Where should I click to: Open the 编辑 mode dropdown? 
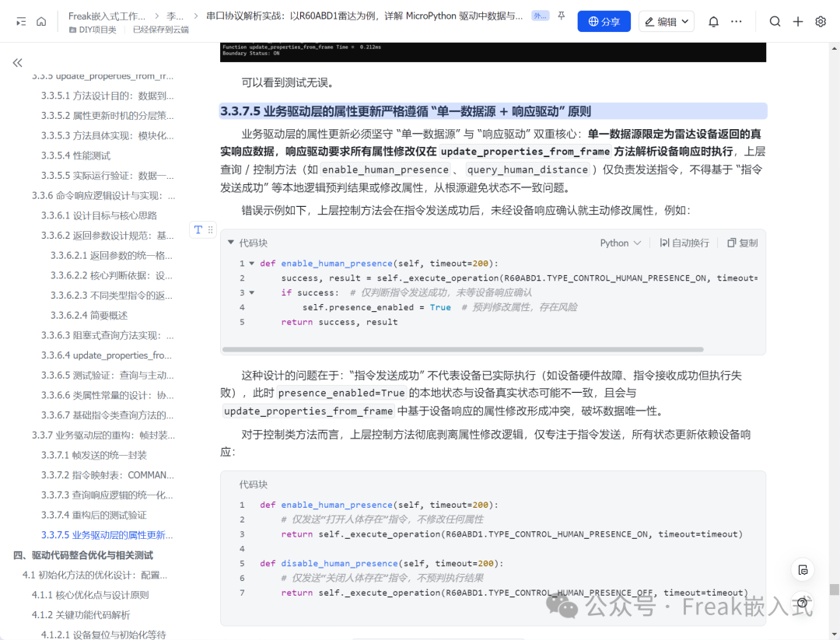click(x=667, y=22)
